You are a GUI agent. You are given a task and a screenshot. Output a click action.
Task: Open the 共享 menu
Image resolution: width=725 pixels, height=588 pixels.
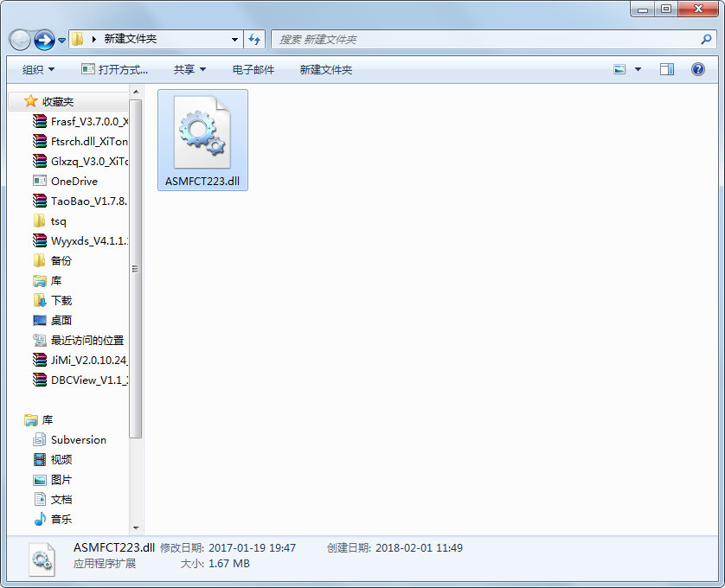click(189, 69)
